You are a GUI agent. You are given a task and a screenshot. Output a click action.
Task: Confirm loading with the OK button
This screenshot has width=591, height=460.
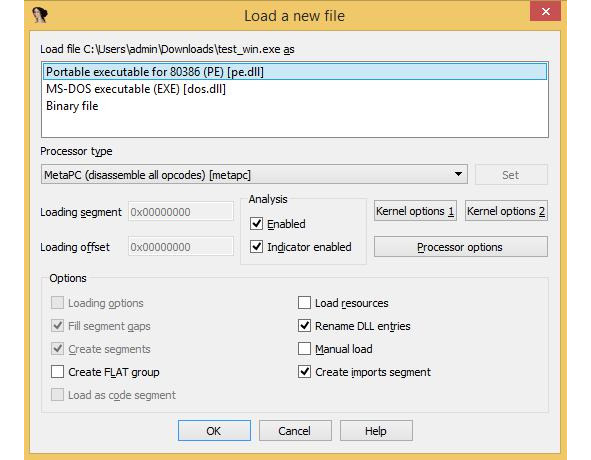point(214,431)
